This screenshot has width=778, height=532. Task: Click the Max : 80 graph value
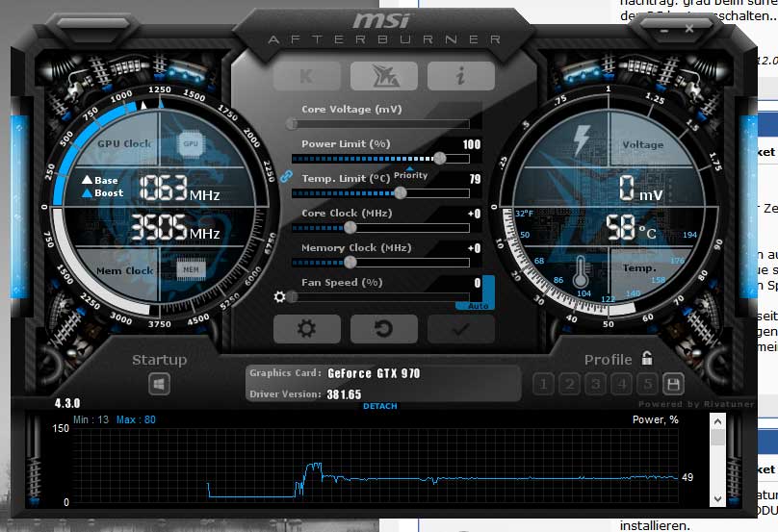click(x=136, y=420)
